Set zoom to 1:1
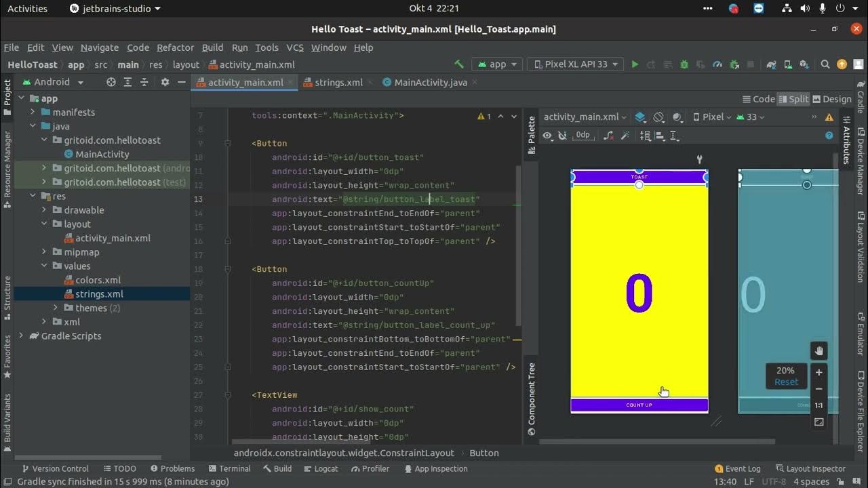 (818, 405)
